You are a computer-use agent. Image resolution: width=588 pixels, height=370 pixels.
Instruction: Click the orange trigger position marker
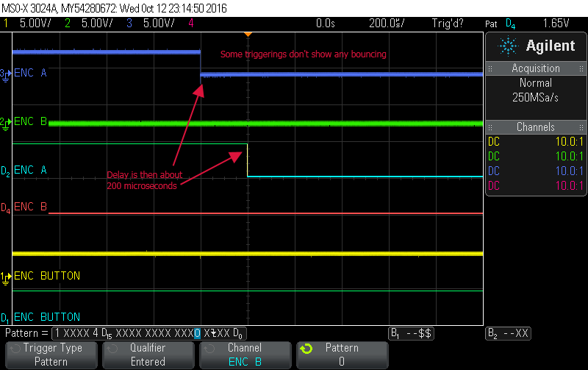(x=248, y=34)
